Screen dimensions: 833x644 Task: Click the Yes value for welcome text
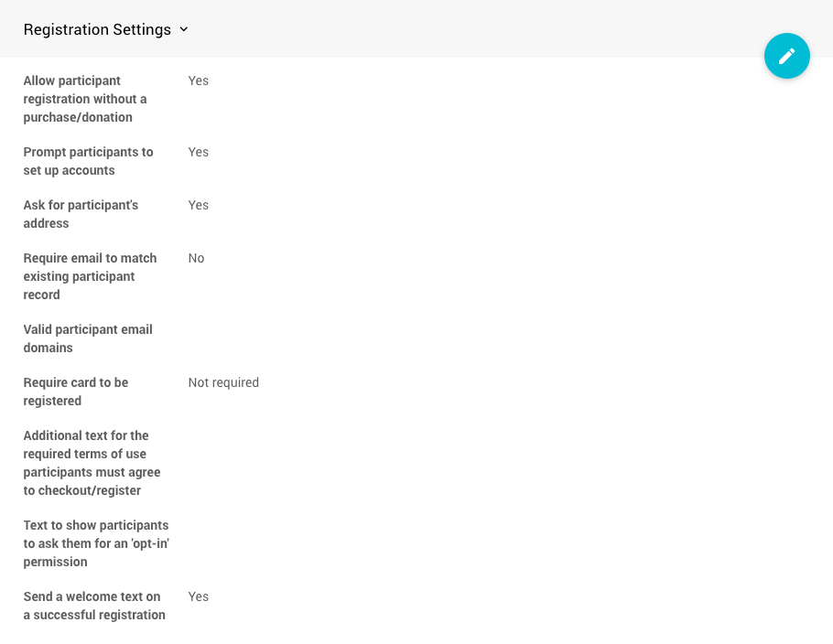198,596
